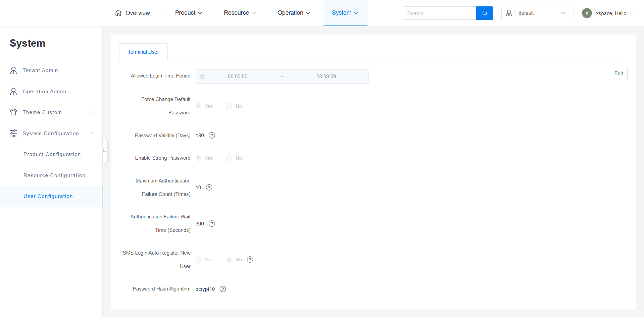Select Yes for SMS Login Auto Register
Screen dimensions: 644x317
point(199,260)
